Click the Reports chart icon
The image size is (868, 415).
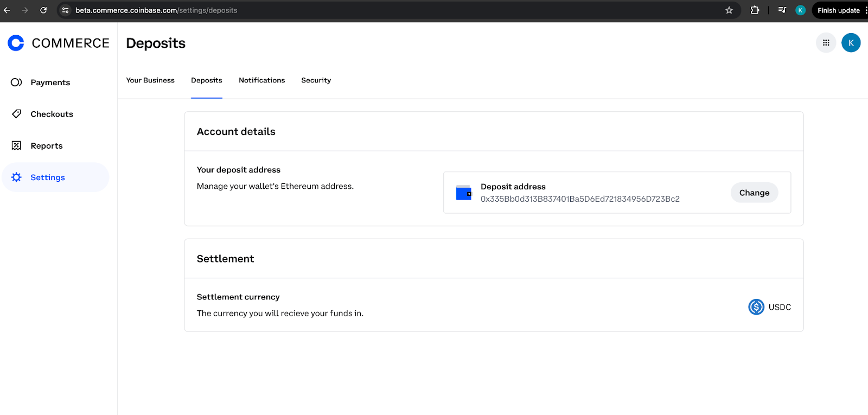click(x=16, y=145)
